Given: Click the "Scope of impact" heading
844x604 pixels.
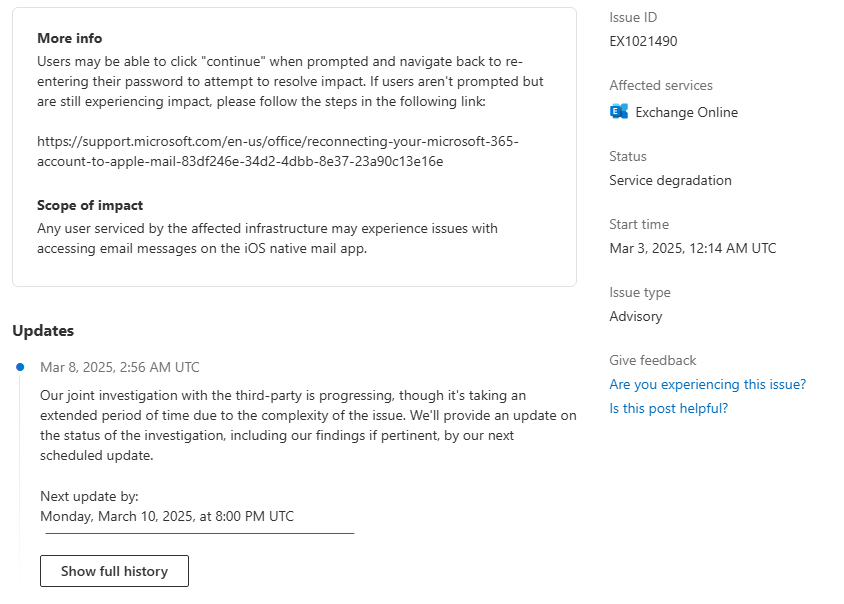Looking at the screenshot, I should [90, 205].
